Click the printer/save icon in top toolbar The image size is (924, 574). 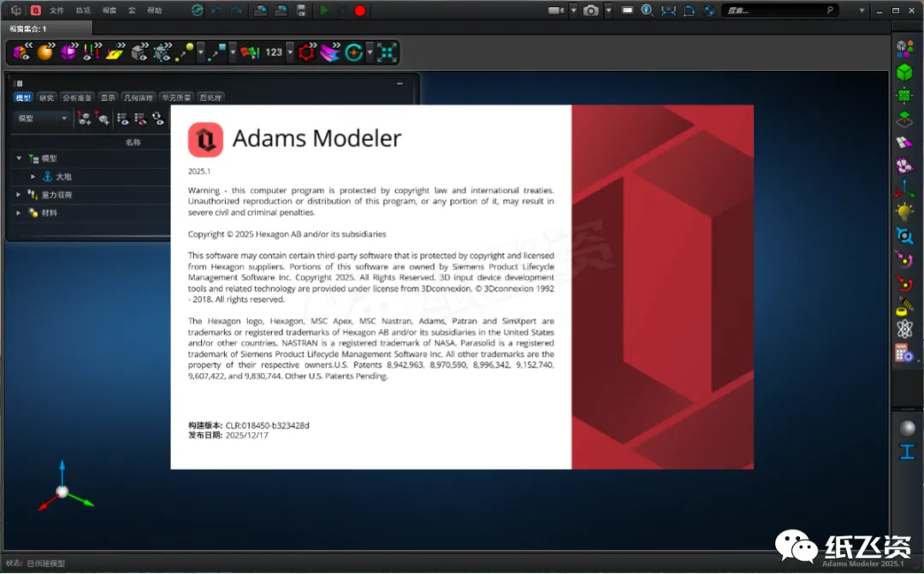301,10
